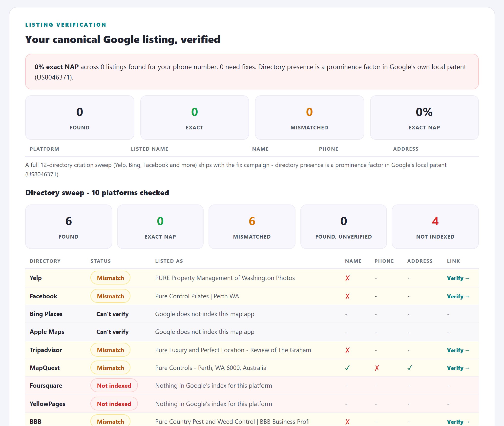Click the Directory column header
Image resolution: width=504 pixels, height=426 pixels.
pyautogui.click(x=45, y=261)
